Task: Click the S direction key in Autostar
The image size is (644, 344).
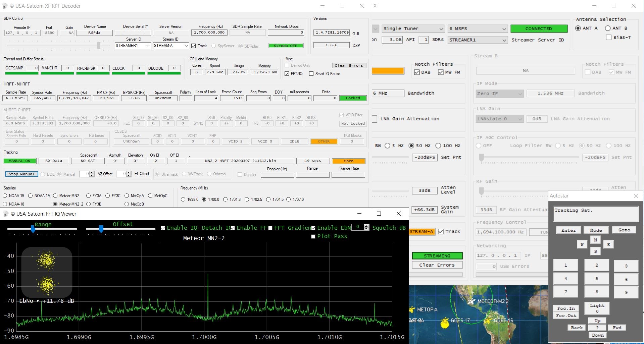Action: pyautogui.click(x=595, y=251)
